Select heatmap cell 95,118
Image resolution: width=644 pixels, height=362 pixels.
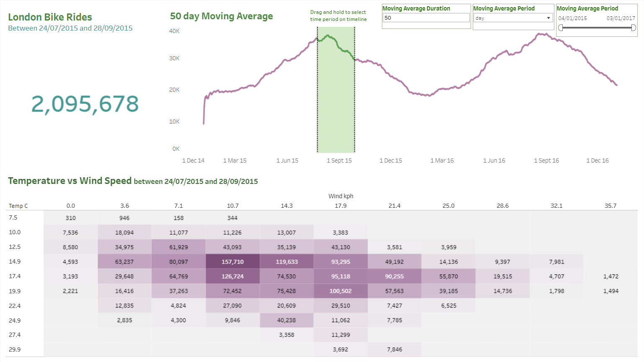[x=340, y=276]
